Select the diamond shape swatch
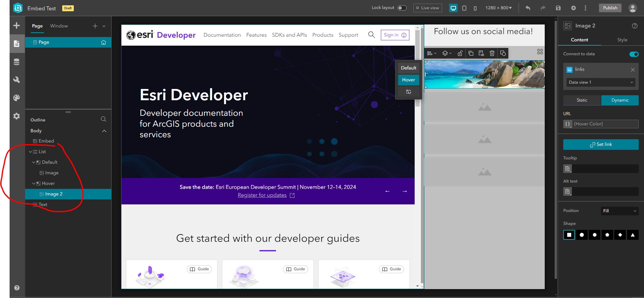Image resolution: width=644 pixels, height=298 pixels. 620,235
